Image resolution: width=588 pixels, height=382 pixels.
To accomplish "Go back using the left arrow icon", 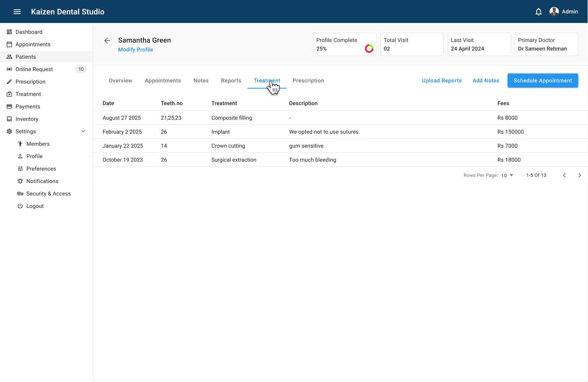I will [x=107, y=40].
